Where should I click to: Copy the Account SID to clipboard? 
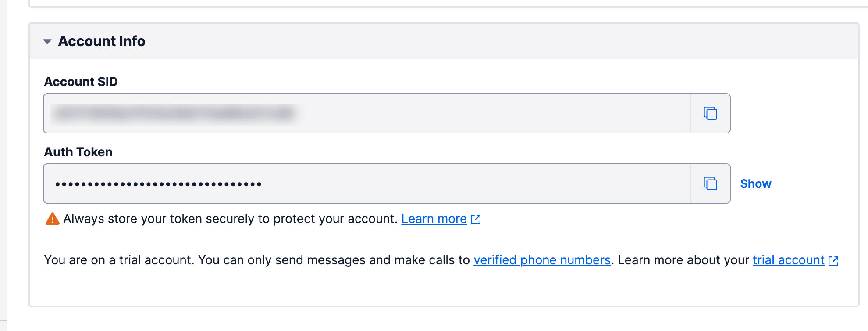(x=710, y=113)
